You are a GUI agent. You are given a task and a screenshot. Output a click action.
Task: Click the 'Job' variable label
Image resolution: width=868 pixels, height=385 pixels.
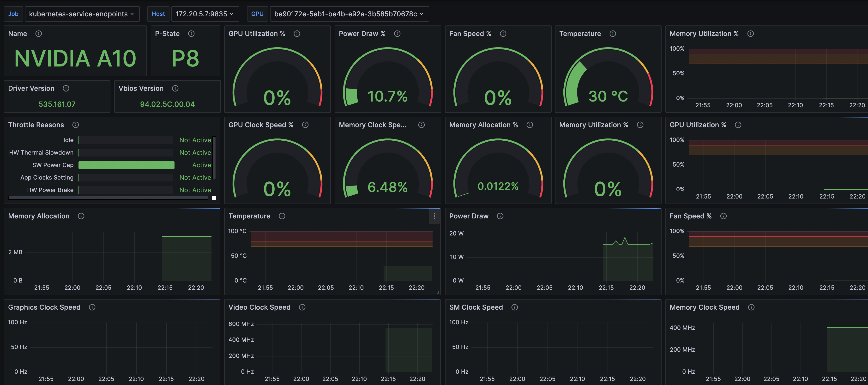(13, 14)
